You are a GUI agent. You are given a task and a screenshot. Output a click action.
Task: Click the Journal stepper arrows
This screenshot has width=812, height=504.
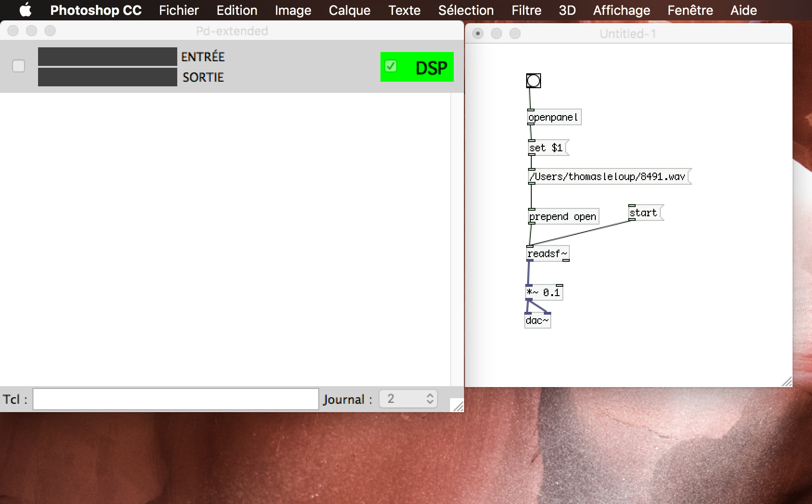click(430, 399)
